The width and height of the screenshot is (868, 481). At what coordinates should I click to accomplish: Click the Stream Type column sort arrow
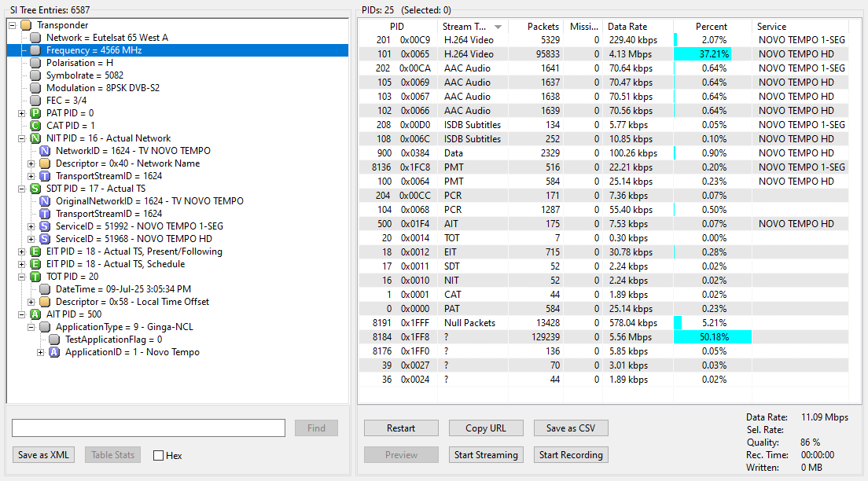[498, 28]
